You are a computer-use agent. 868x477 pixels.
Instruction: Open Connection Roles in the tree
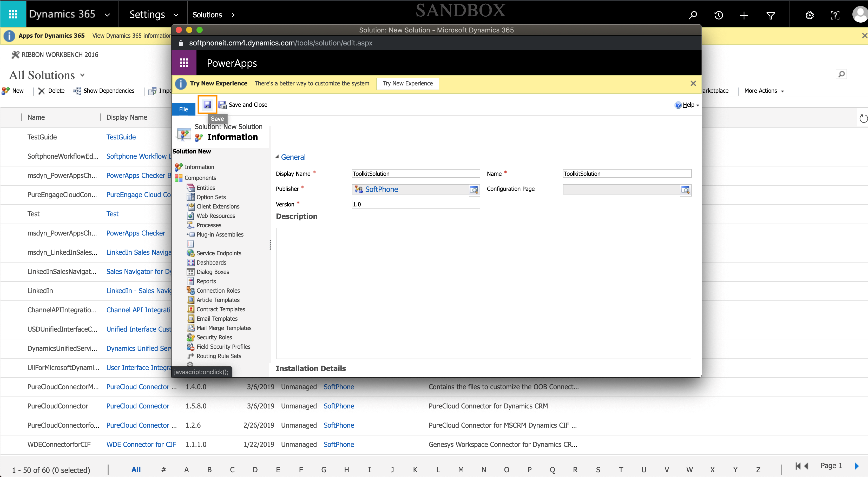[x=218, y=291]
